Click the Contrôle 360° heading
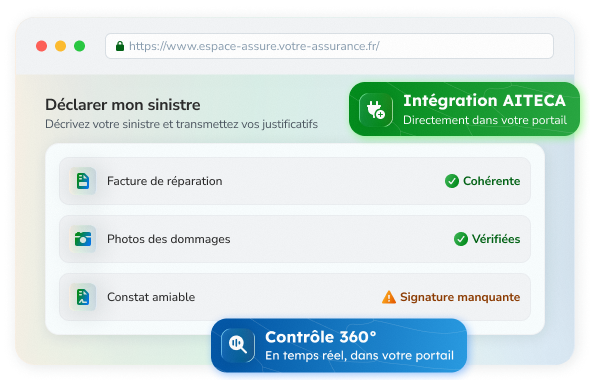Viewport: 590px width, 380px height. (321, 337)
